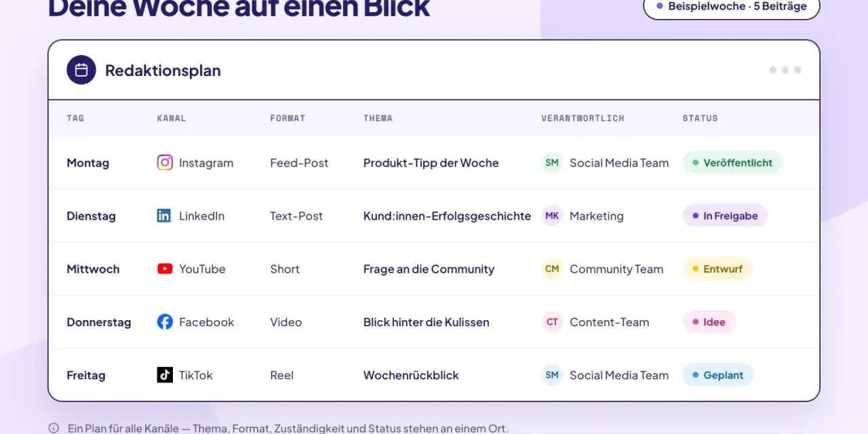Click the Marketing team name
Image resolution: width=868 pixels, height=434 pixels.
pos(597,216)
